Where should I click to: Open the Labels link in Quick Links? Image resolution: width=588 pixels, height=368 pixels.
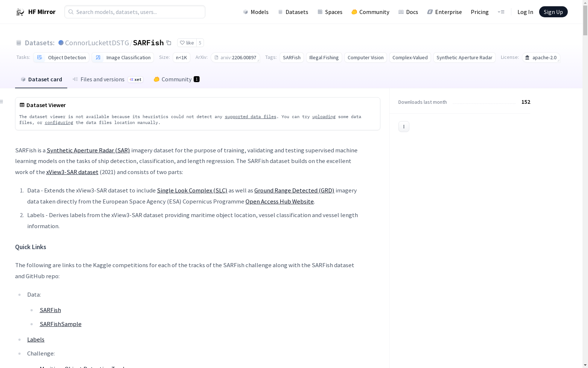(36, 339)
